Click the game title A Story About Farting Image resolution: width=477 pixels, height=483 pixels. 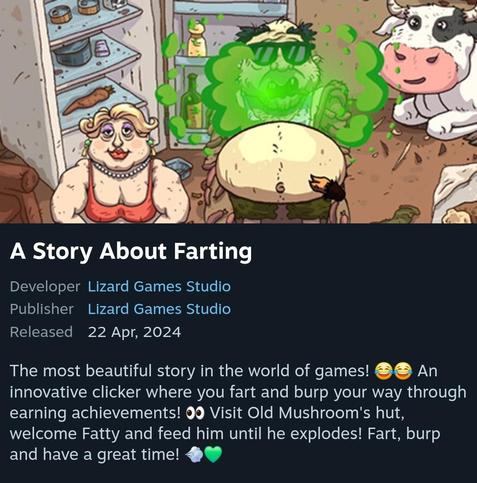click(131, 251)
